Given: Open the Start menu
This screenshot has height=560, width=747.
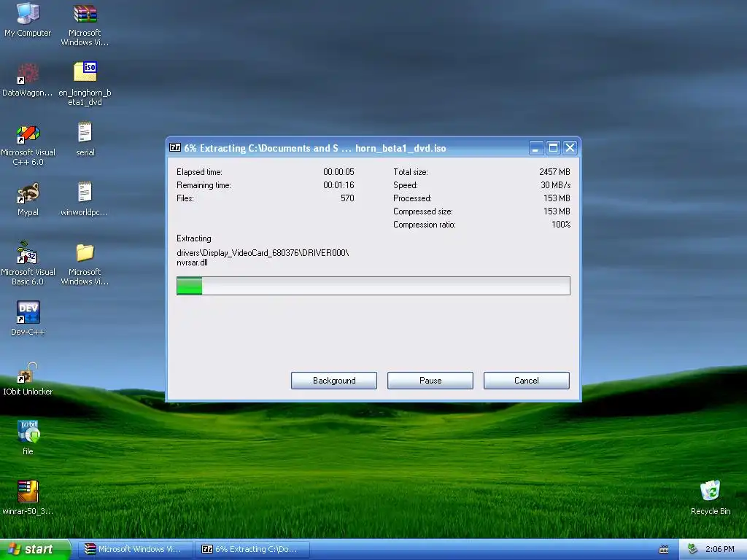Looking at the screenshot, I should tap(35, 549).
